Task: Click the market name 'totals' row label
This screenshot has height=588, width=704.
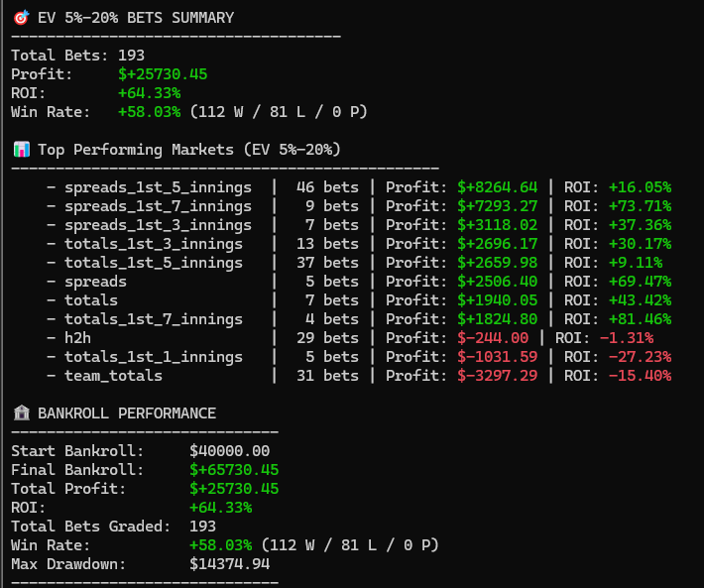Action: click(91, 300)
